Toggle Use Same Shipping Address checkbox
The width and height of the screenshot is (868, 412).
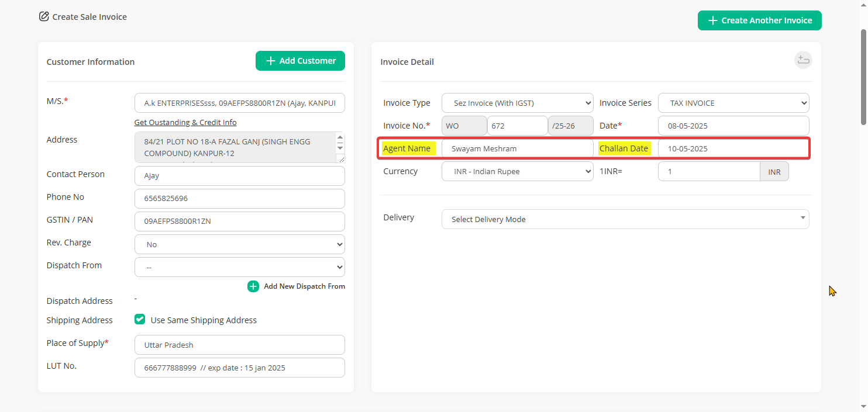pyautogui.click(x=140, y=320)
